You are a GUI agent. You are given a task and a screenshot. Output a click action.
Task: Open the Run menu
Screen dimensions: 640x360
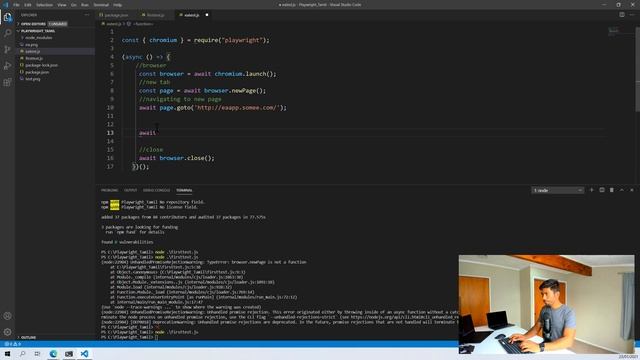point(85,5)
